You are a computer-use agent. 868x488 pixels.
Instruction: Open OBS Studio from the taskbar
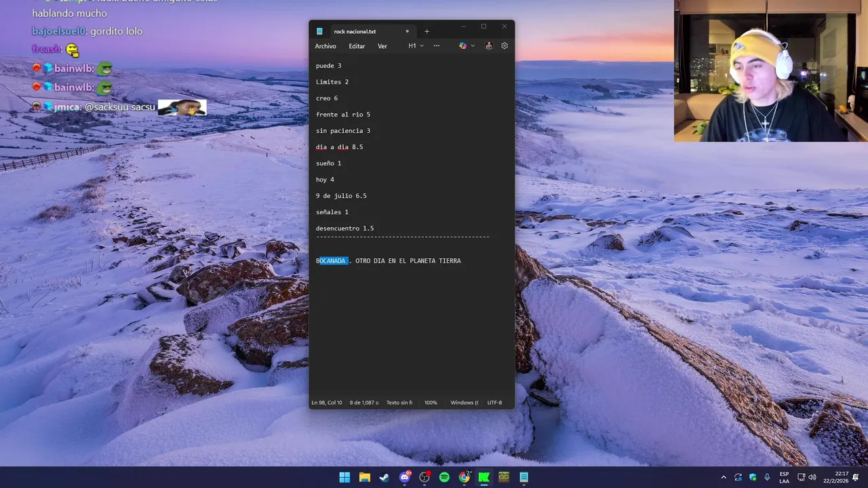425,477
